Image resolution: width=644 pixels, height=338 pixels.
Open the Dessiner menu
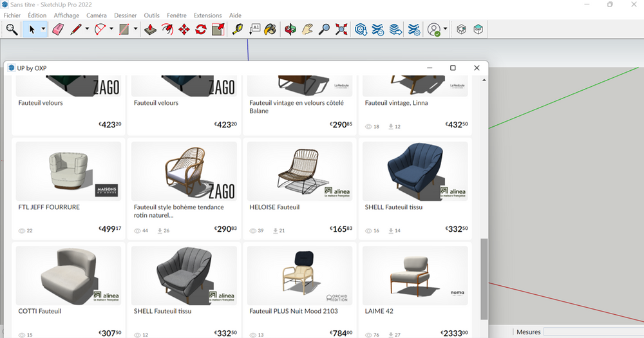[x=126, y=15]
